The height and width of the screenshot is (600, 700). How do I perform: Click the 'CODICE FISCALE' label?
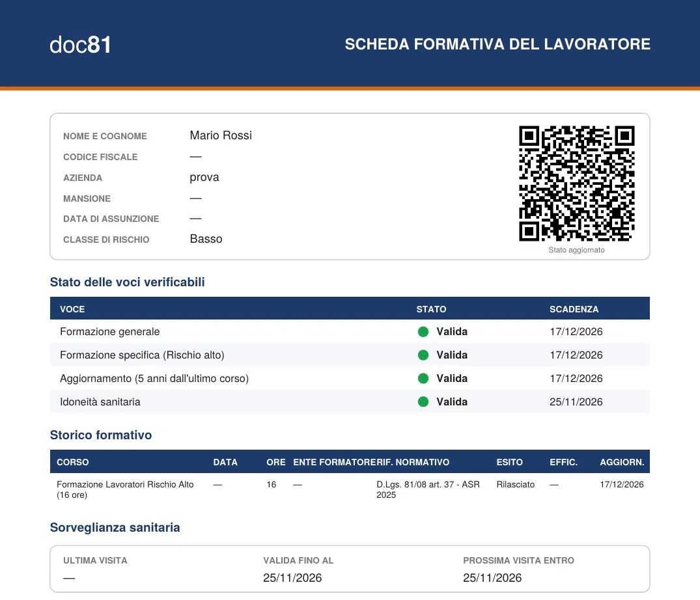tap(100, 157)
